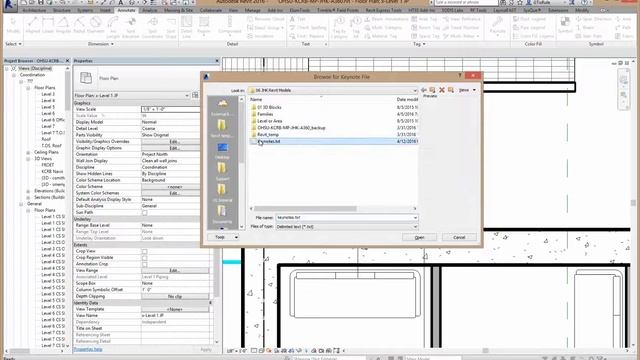Switch to the Analyze ribbon tab
Viewport: 640px width, 360px height.
[x=150, y=10]
